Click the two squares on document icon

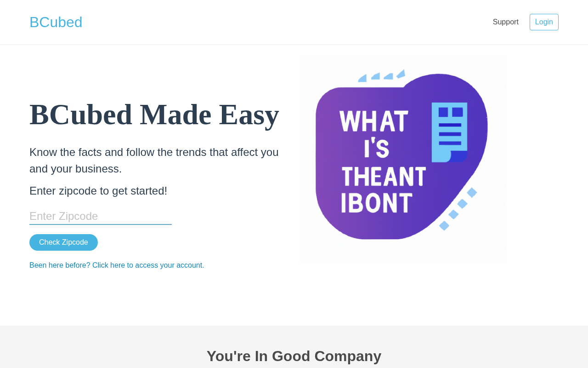pos(451,112)
